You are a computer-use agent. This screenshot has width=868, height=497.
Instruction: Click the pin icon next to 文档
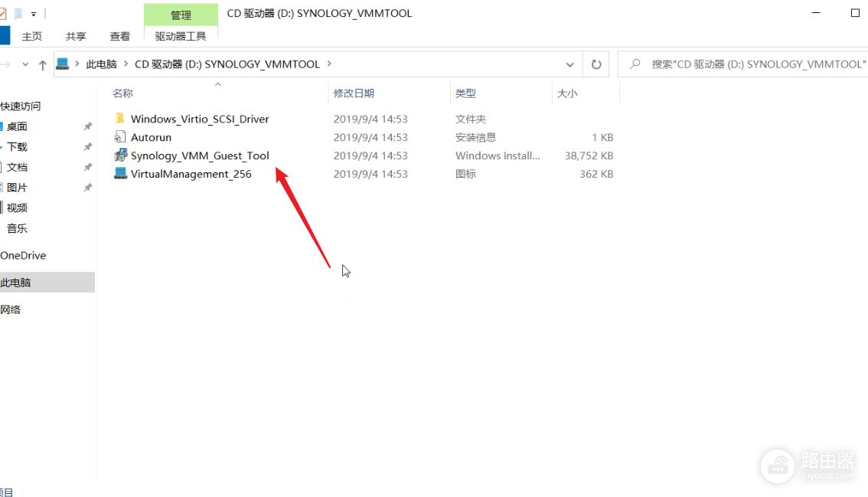click(87, 168)
